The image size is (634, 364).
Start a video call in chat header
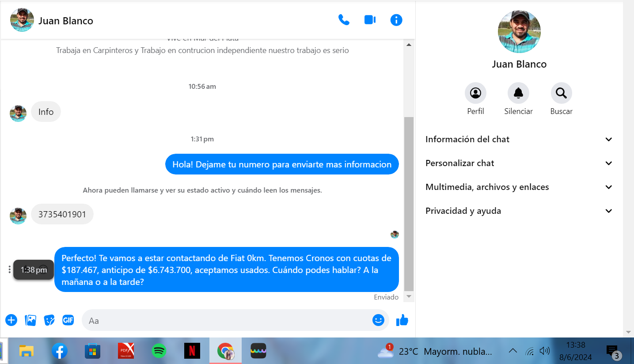point(370,20)
